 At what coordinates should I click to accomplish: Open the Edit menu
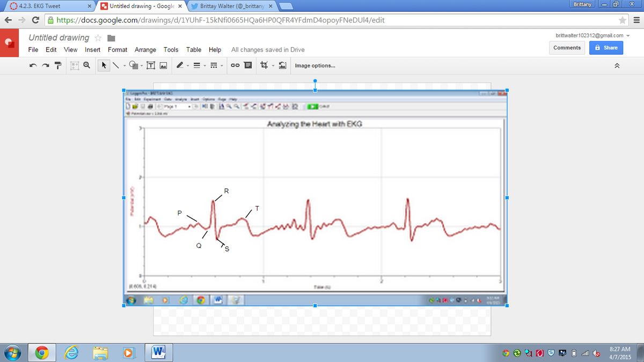pos(51,49)
